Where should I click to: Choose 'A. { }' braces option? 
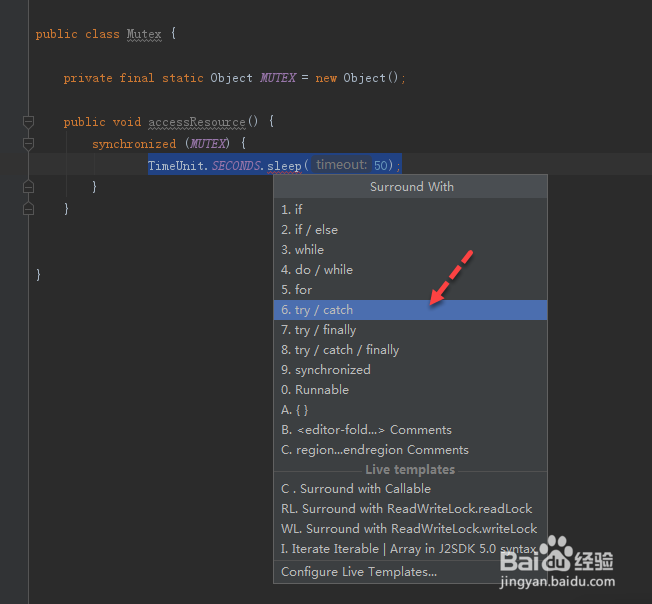pyautogui.click(x=410, y=410)
